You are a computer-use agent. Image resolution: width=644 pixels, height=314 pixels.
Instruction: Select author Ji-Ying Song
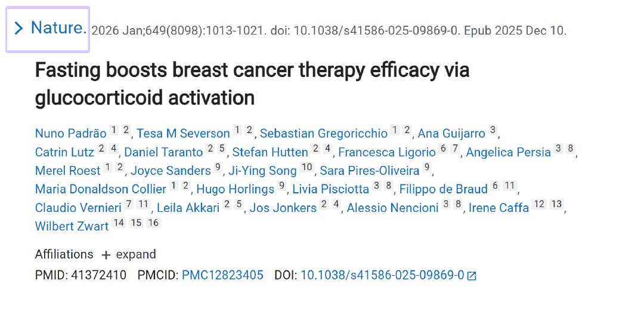[262, 171]
